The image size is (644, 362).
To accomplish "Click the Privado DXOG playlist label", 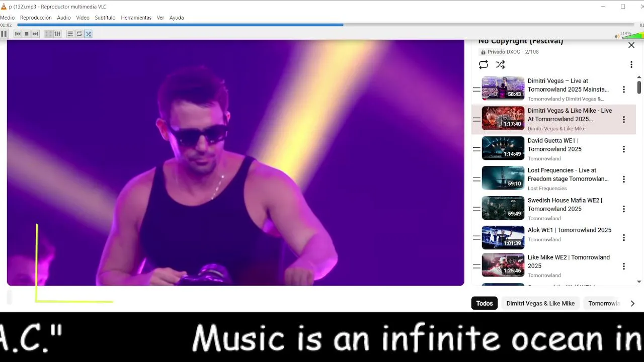I will [510, 52].
